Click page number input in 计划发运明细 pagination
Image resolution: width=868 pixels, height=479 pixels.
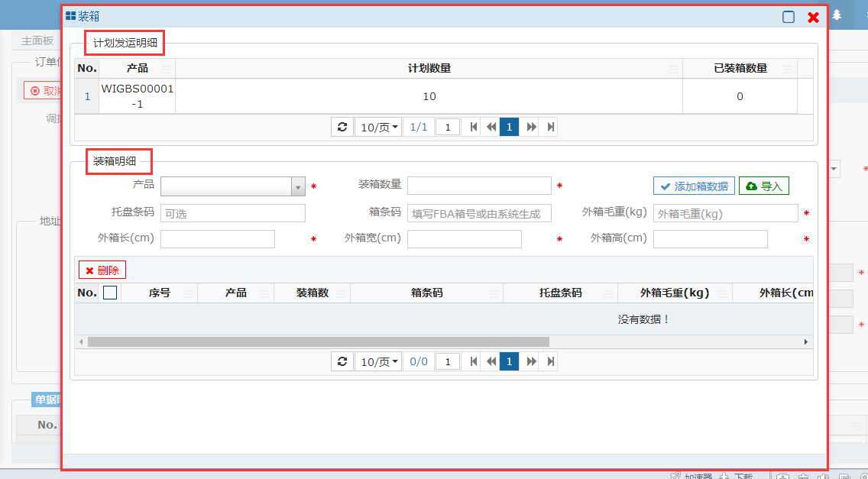pyautogui.click(x=448, y=128)
